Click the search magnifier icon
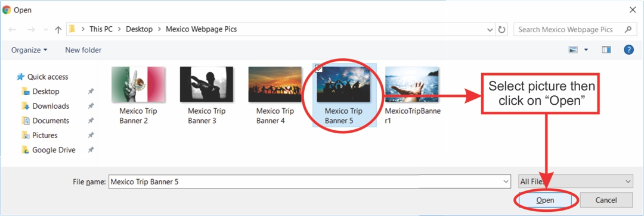 coord(627,30)
